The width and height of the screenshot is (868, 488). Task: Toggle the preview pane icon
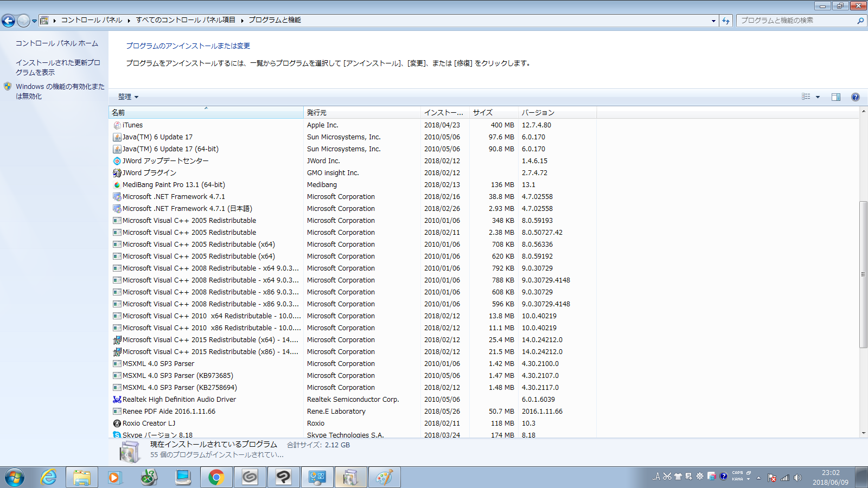[x=835, y=97]
